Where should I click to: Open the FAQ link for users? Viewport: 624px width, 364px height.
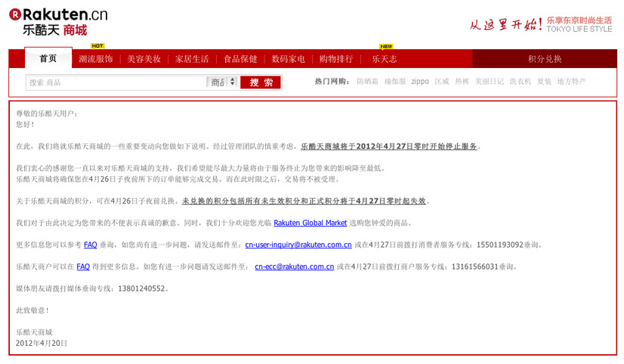[91, 245]
